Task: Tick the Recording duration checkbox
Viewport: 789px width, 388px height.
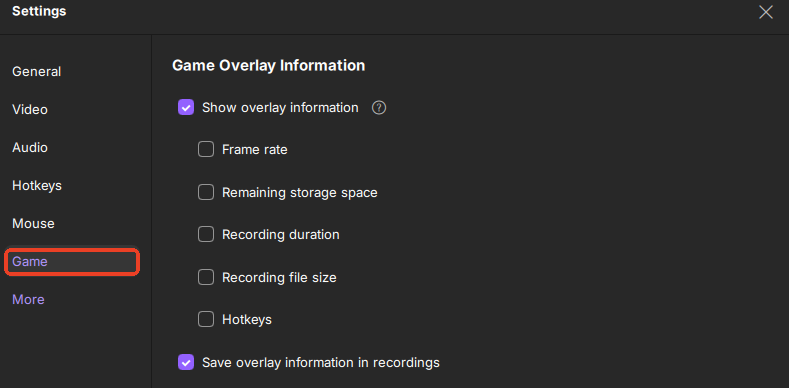Action: (206, 235)
